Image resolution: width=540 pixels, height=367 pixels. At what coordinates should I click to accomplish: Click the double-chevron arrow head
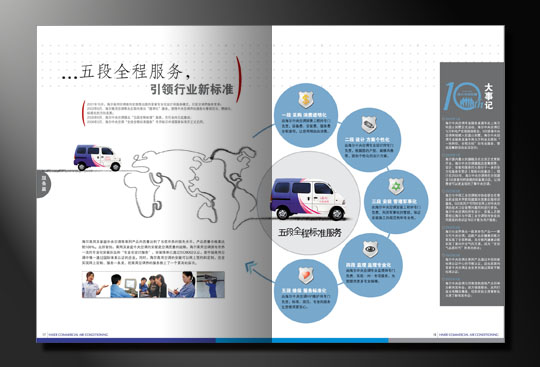point(251,266)
